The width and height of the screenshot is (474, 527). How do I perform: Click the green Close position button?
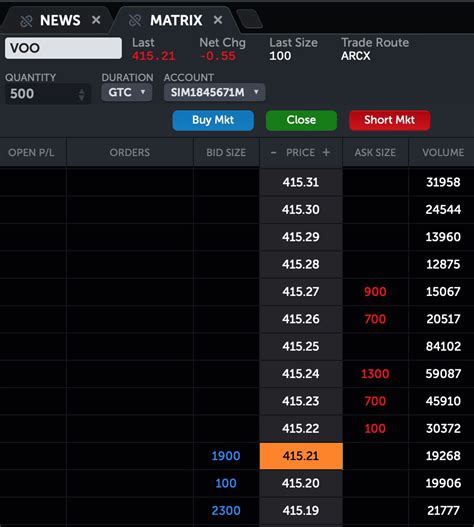(x=301, y=120)
